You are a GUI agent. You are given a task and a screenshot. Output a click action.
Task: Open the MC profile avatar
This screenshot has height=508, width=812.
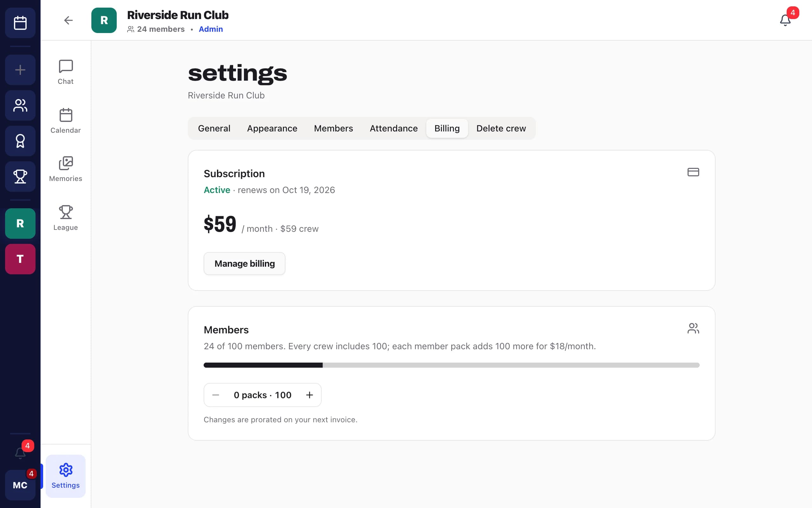tap(20, 485)
